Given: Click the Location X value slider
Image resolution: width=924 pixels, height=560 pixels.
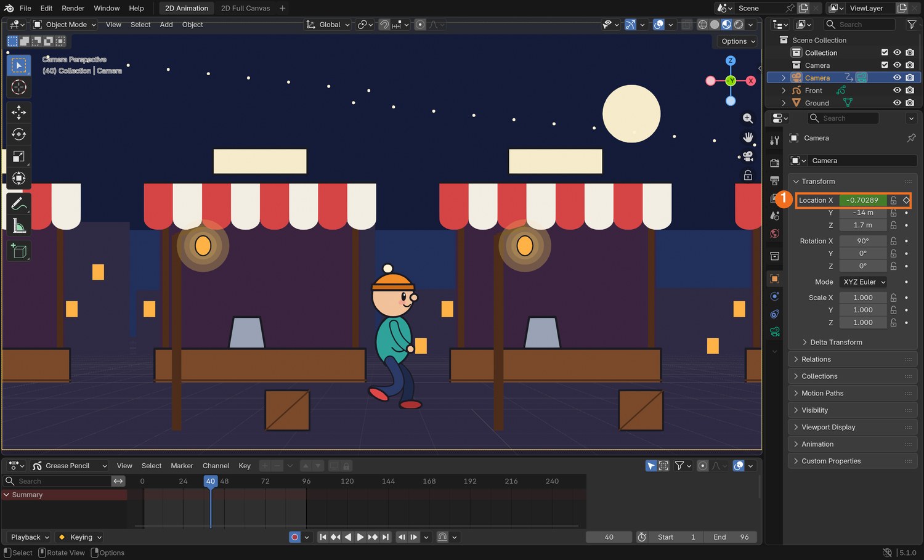Looking at the screenshot, I should click(862, 200).
